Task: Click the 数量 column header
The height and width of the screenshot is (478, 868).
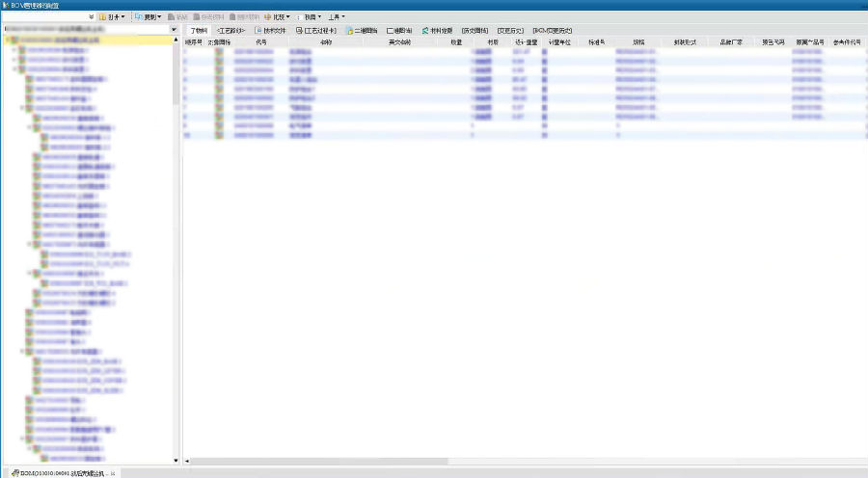Action: click(x=456, y=42)
